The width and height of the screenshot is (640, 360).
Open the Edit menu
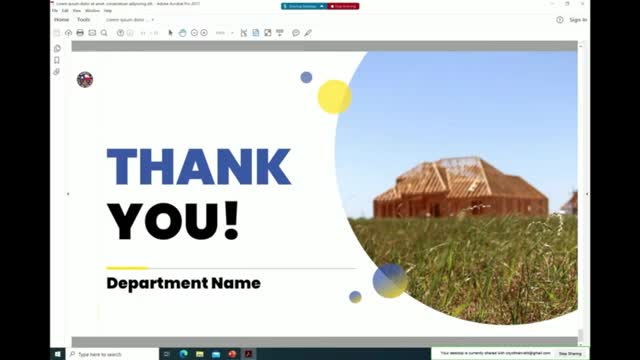(65, 11)
